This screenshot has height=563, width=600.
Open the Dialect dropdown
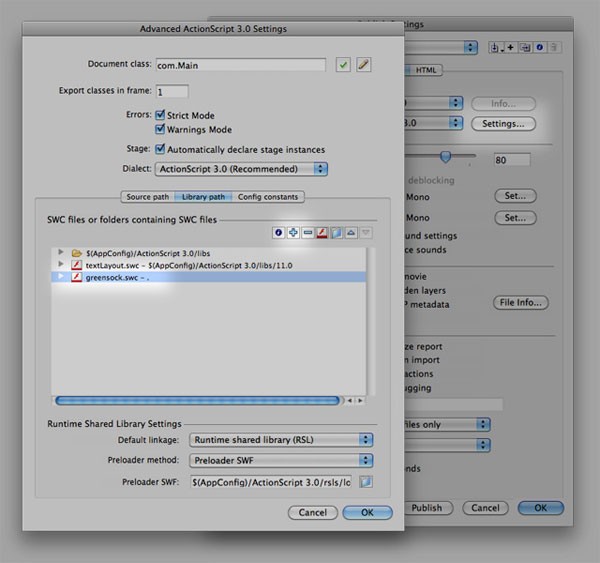click(x=241, y=169)
